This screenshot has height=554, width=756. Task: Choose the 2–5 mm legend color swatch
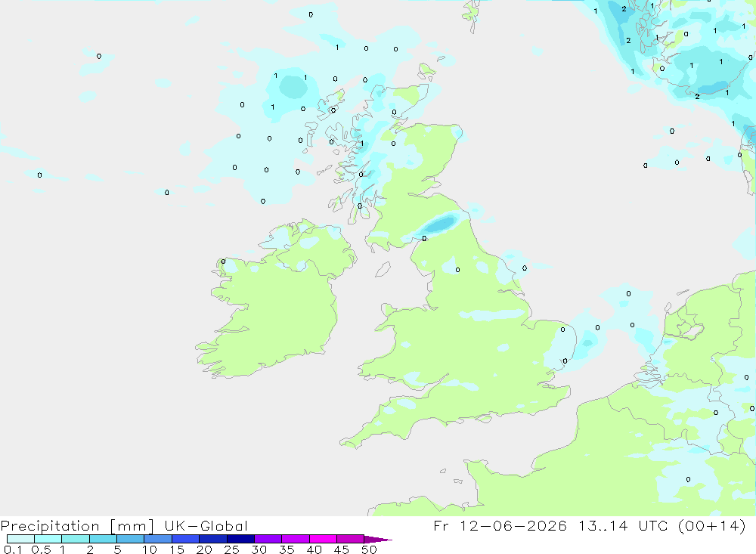point(103,539)
